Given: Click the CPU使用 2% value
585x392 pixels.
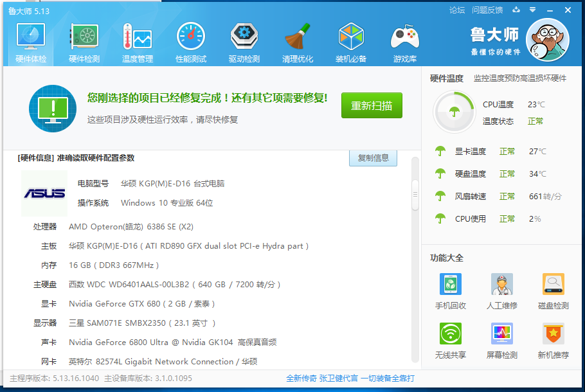Looking at the screenshot, I should [x=535, y=219].
